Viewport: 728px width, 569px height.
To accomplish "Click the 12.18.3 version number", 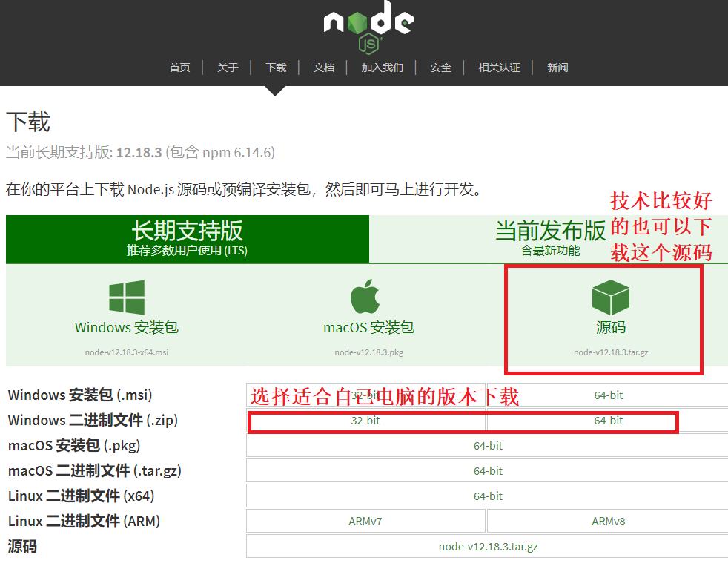I will point(139,152).
